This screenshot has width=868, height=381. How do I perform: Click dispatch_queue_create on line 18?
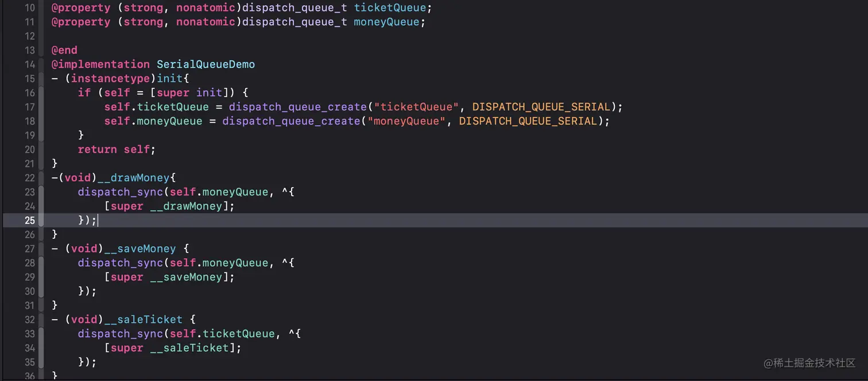click(291, 121)
